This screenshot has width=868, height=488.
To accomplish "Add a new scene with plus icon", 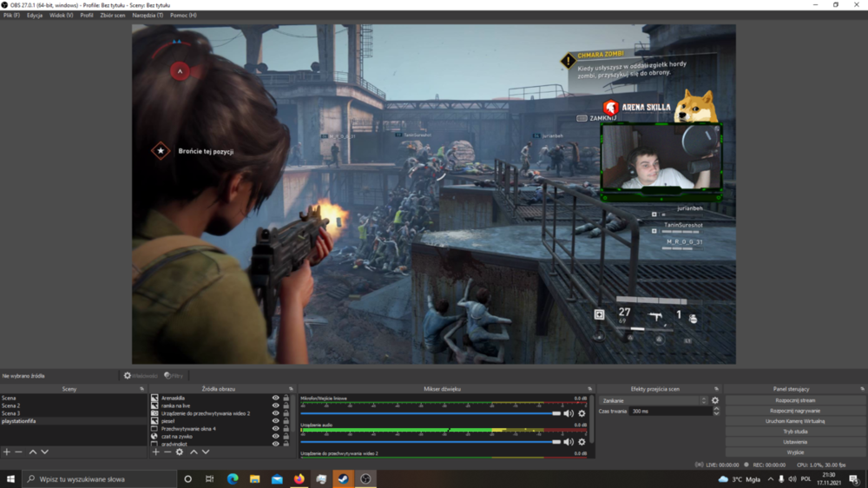I will coord(7,452).
